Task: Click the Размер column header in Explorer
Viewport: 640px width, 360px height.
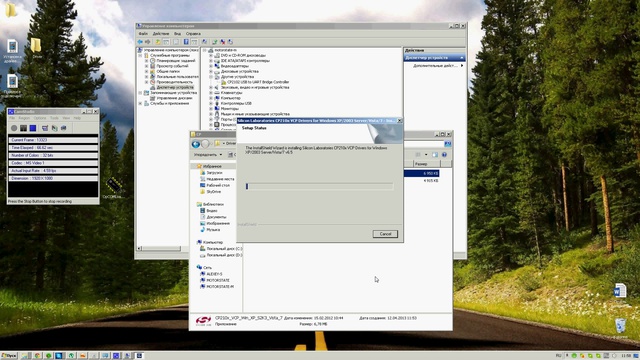Action: click(x=427, y=164)
